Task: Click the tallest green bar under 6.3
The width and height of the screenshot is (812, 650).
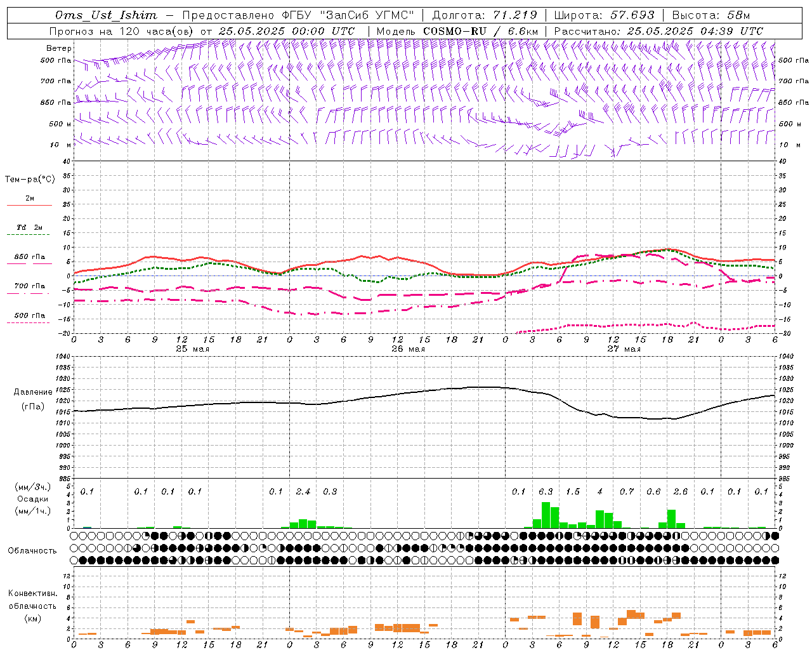Action: pyautogui.click(x=546, y=515)
